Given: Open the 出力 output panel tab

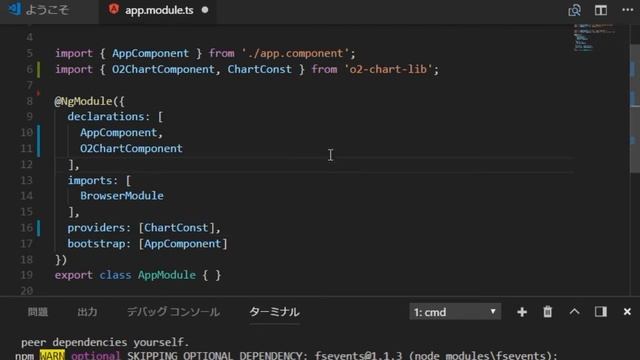Looking at the screenshot, I should 87,312.
